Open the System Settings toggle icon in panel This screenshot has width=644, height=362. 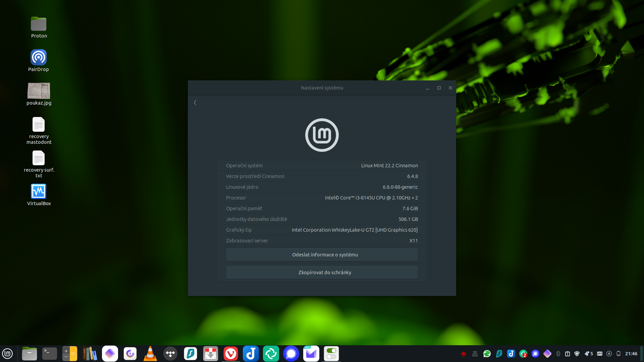(331, 354)
